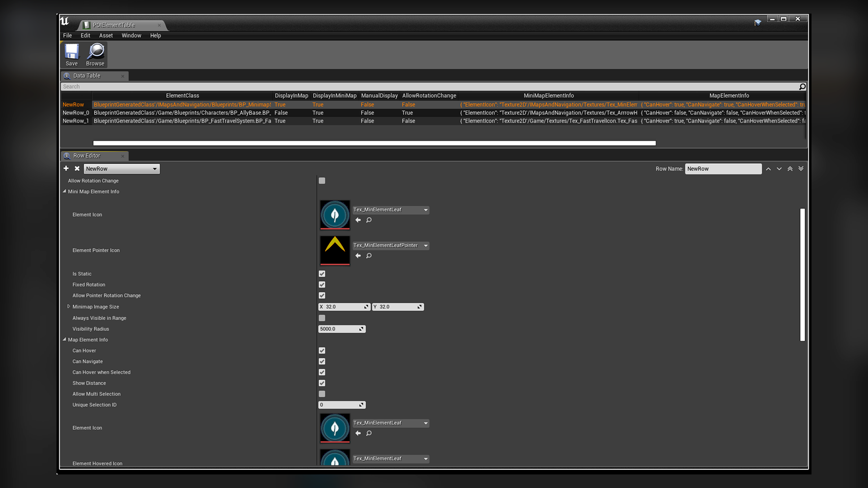The image size is (868, 488).
Task: Open the NewRow row selector dropdown
Action: click(x=121, y=169)
